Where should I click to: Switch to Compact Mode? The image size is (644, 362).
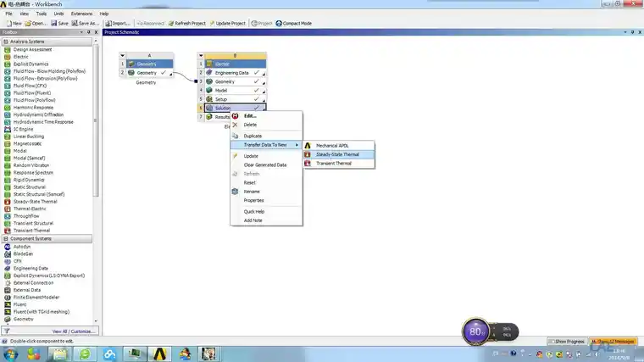coord(294,24)
